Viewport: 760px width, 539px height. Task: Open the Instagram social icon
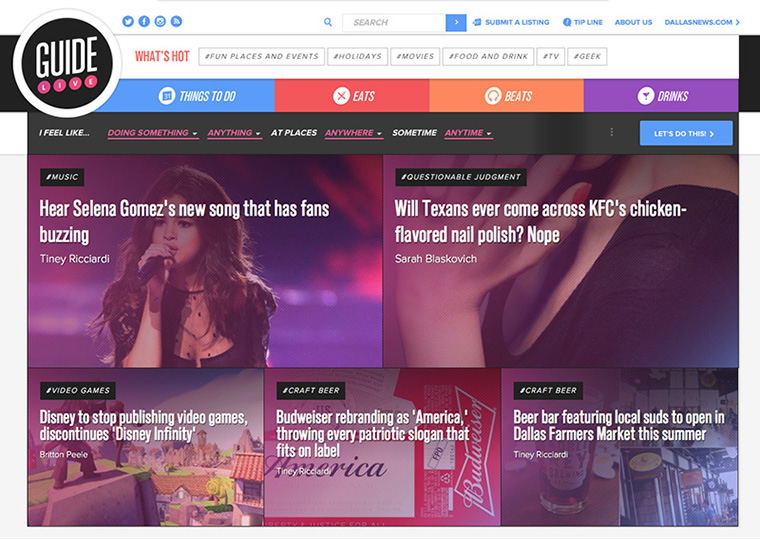tap(160, 21)
